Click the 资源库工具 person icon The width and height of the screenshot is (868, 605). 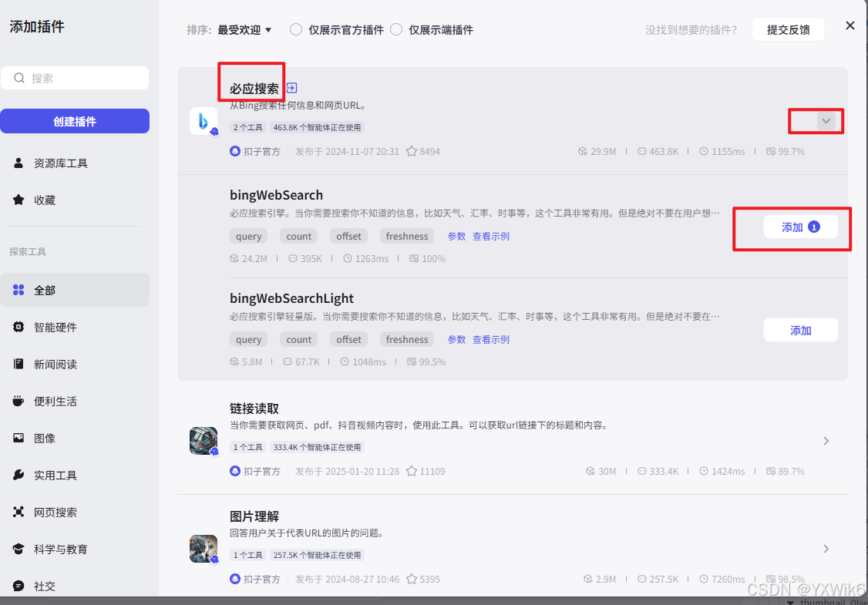19,163
